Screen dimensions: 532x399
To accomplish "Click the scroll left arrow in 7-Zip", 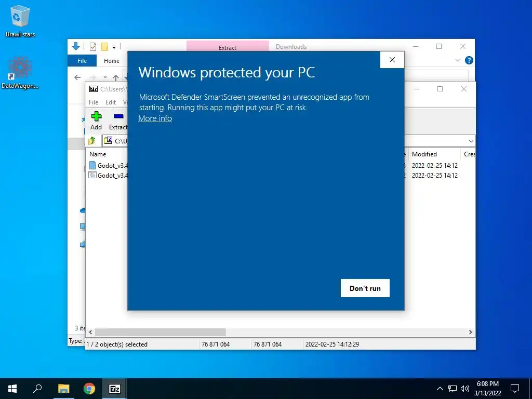I will (90, 332).
